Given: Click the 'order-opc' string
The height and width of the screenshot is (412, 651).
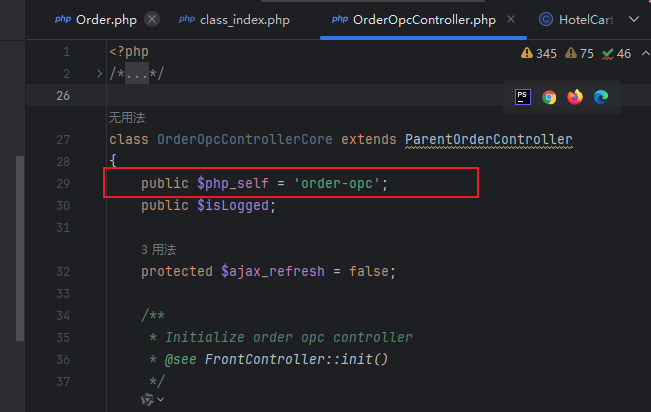Looking at the screenshot, I should tap(337, 184).
